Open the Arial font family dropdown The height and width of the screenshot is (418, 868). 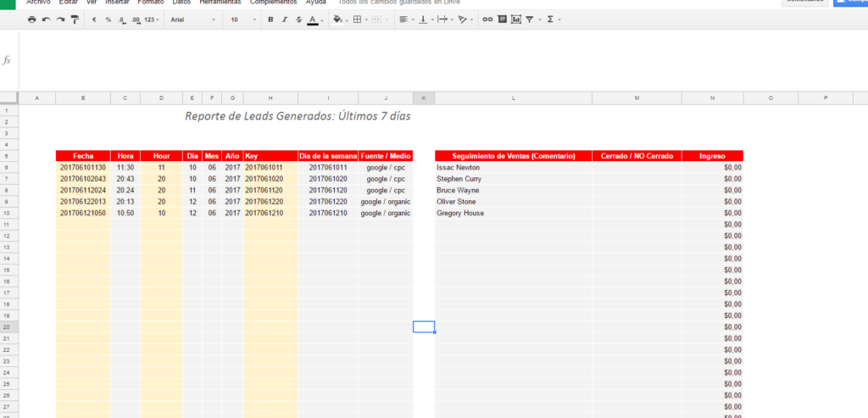[192, 20]
